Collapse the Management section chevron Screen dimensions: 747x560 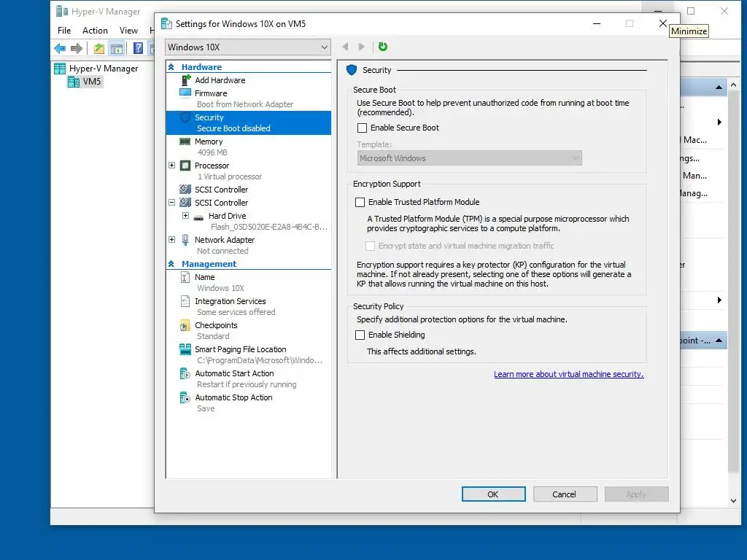171,264
